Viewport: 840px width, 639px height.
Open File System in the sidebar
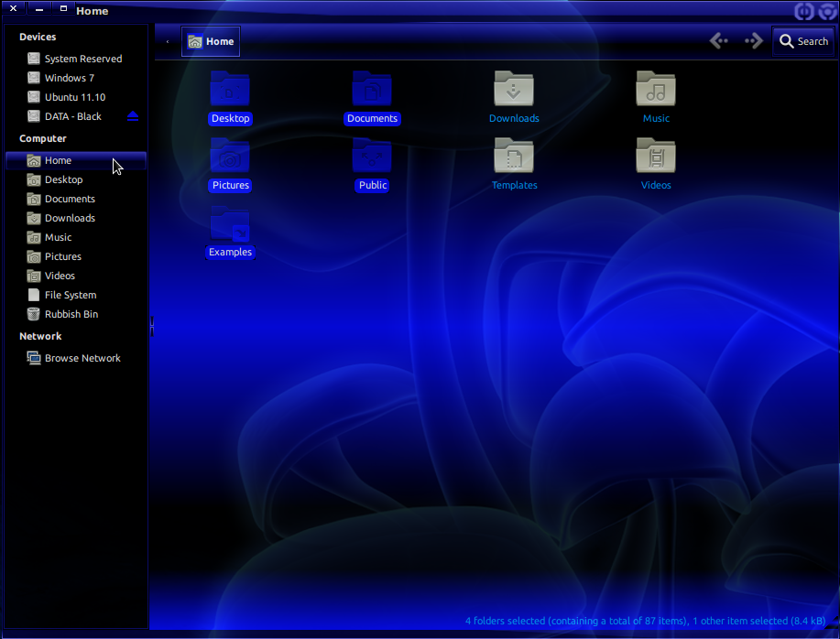tap(75, 295)
